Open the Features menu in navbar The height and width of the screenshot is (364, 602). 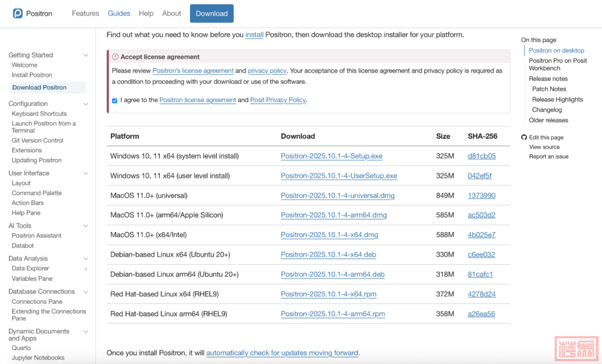[x=85, y=13]
